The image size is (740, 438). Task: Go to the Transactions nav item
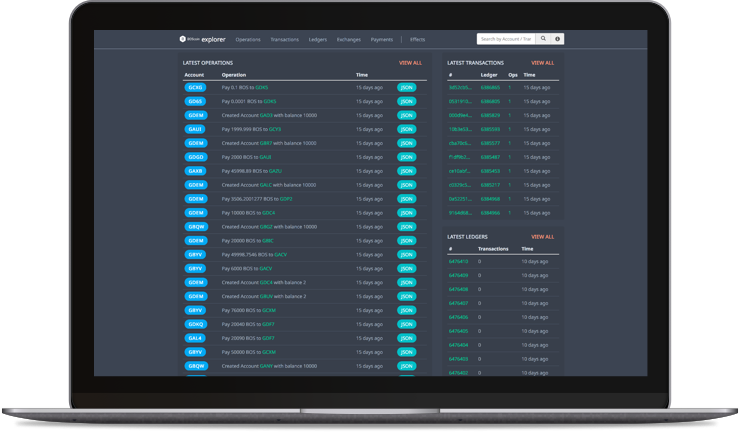pyautogui.click(x=284, y=39)
